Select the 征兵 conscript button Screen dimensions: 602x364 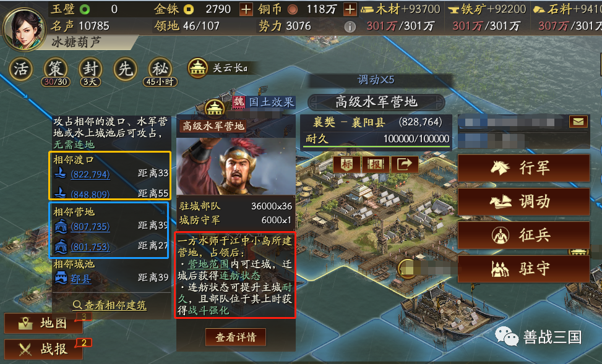coord(523,235)
